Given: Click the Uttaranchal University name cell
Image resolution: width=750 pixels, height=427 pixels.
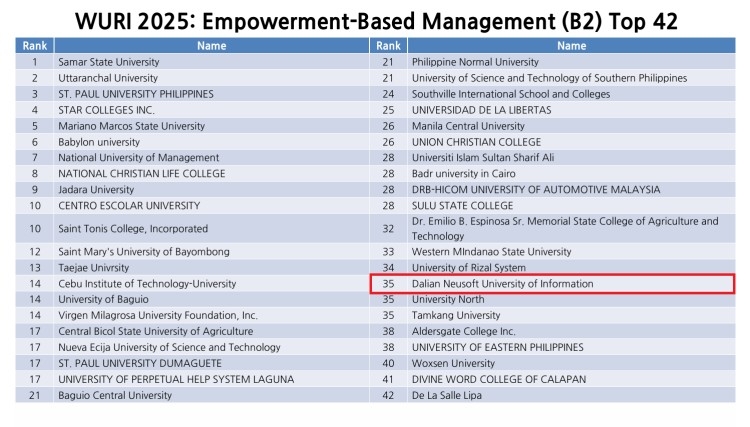Looking at the screenshot, I should (x=108, y=78).
